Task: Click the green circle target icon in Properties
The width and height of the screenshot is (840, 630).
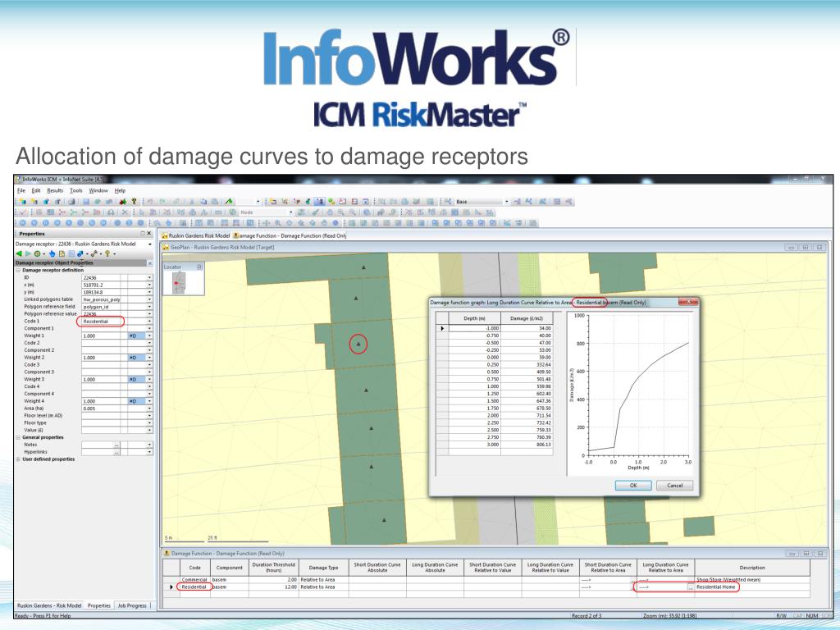Action: coord(38,253)
